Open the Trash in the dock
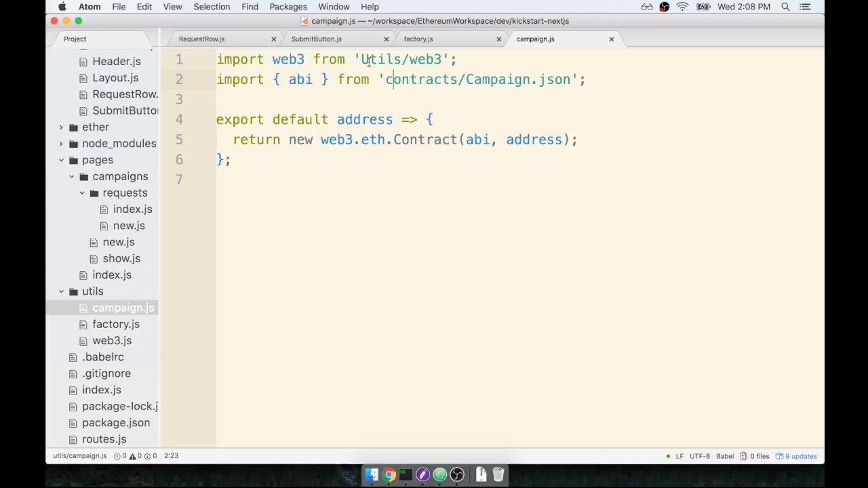This screenshot has width=868, height=488. pyautogui.click(x=498, y=474)
